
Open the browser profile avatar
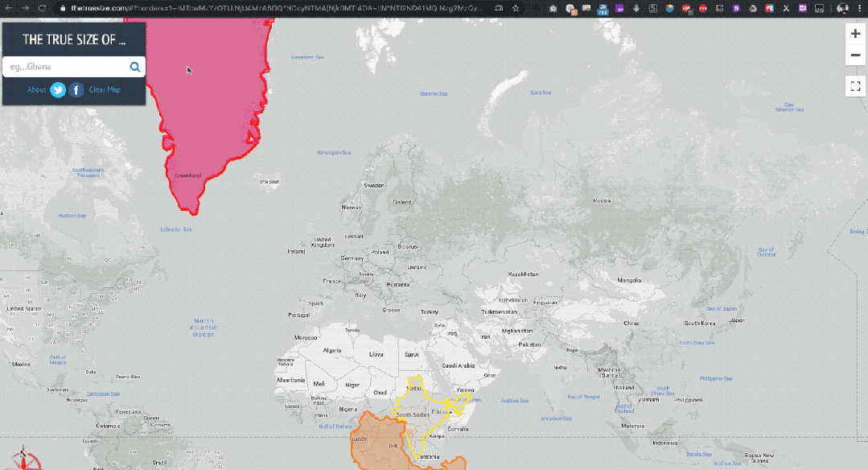[842, 8]
